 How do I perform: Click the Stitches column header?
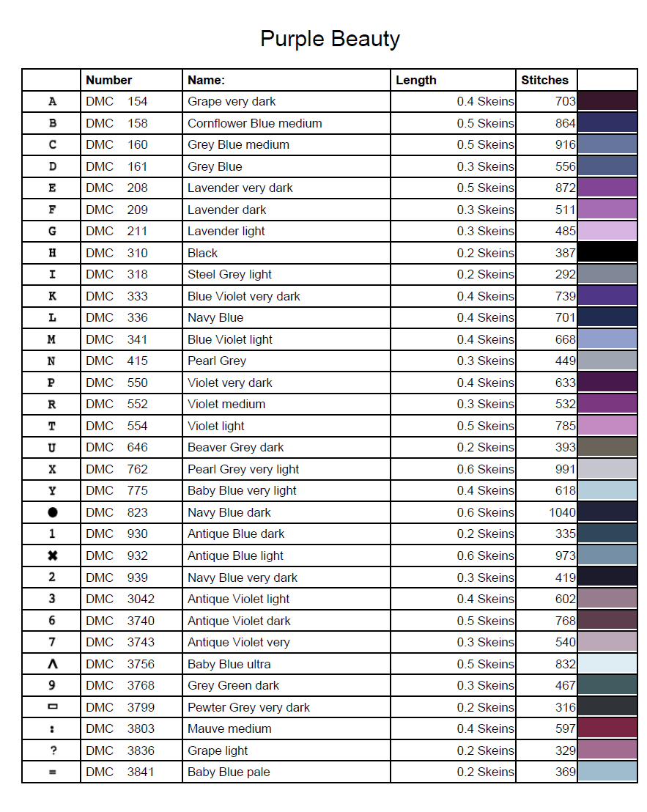point(544,80)
